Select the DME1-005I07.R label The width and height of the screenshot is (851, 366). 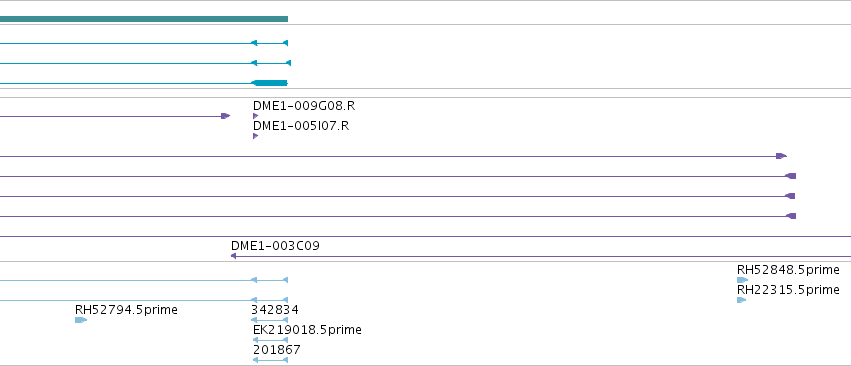click(x=301, y=126)
